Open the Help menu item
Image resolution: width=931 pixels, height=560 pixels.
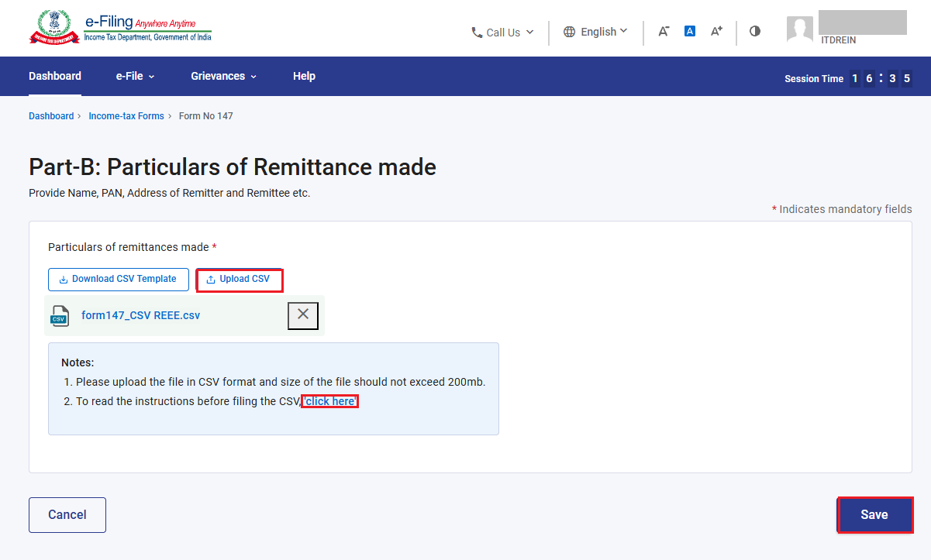[304, 76]
